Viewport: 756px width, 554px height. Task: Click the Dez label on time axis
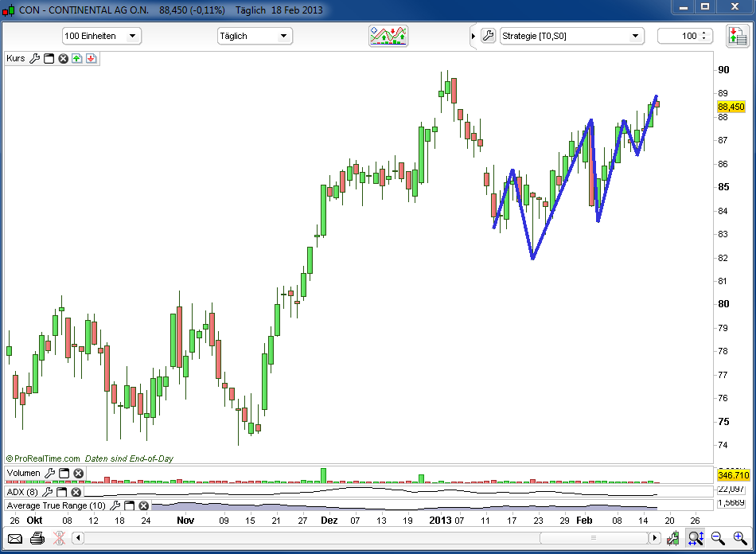pos(329,521)
